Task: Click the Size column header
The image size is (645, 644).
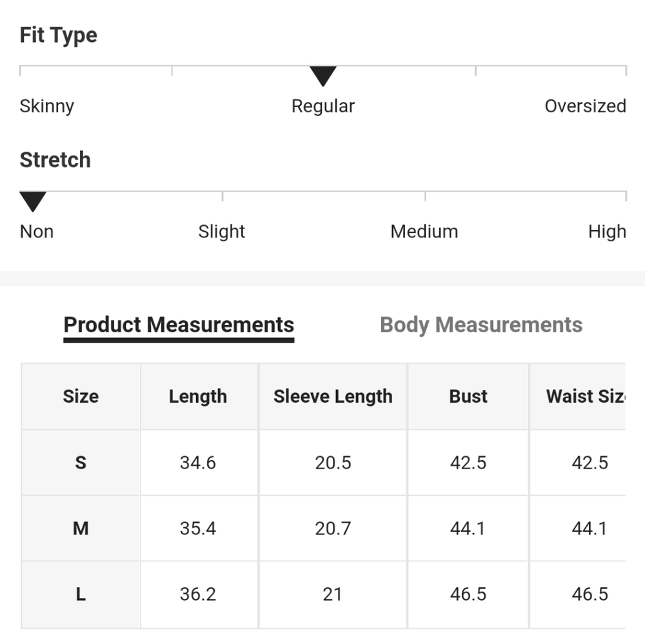Action: click(x=81, y=396)
